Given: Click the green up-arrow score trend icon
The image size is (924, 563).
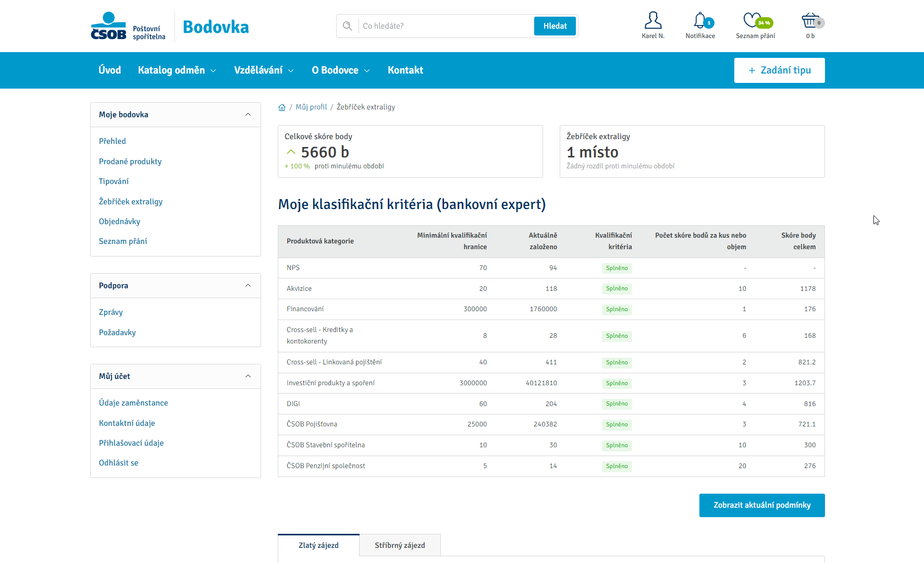Looking at the screenshot, I should coord(291,152).
